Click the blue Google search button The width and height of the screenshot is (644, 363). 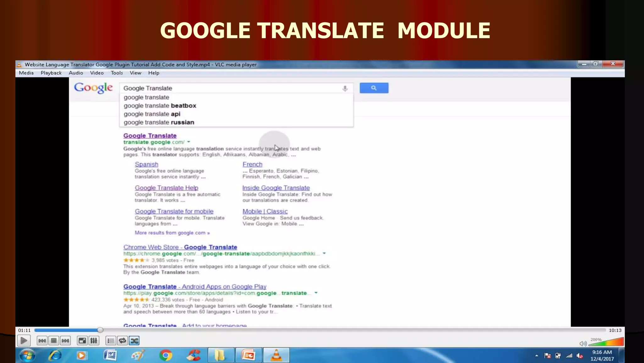(374, 88)
